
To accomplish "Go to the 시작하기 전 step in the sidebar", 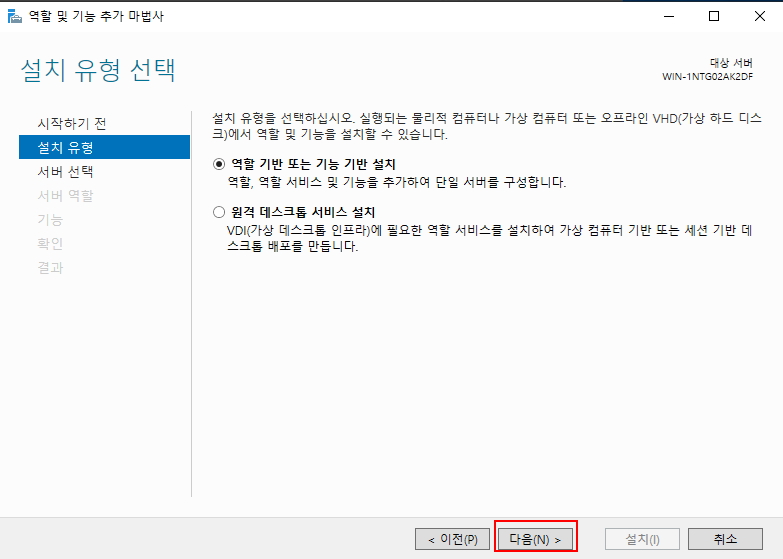I will pos(71,123).
